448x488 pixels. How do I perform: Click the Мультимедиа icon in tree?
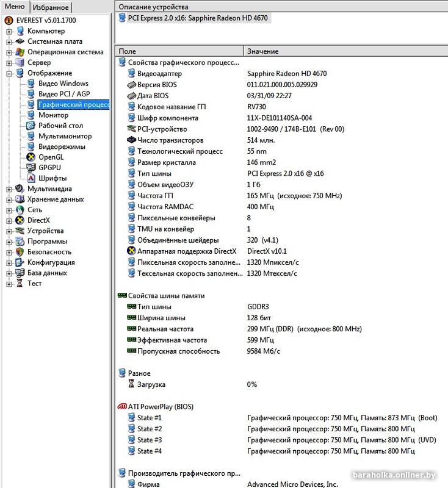[20, 188]
